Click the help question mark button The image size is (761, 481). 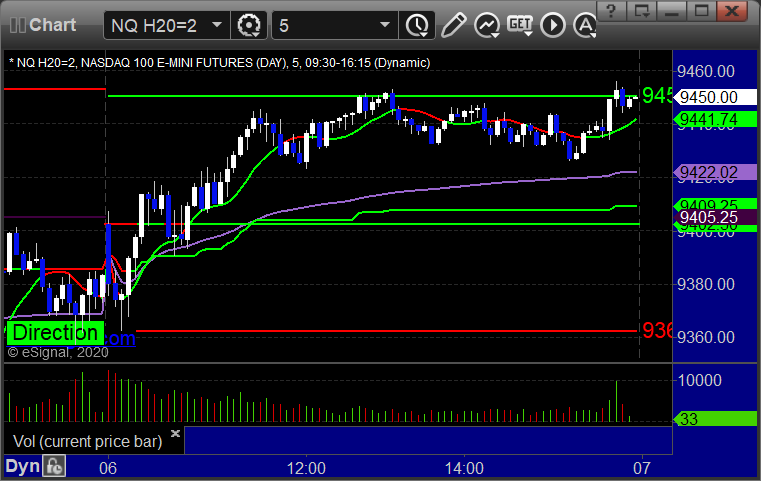(611, 10)
